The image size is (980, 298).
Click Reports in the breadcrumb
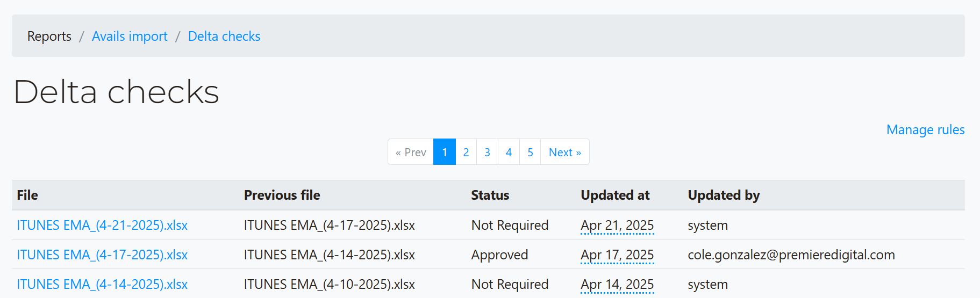(x=49, y=36)
